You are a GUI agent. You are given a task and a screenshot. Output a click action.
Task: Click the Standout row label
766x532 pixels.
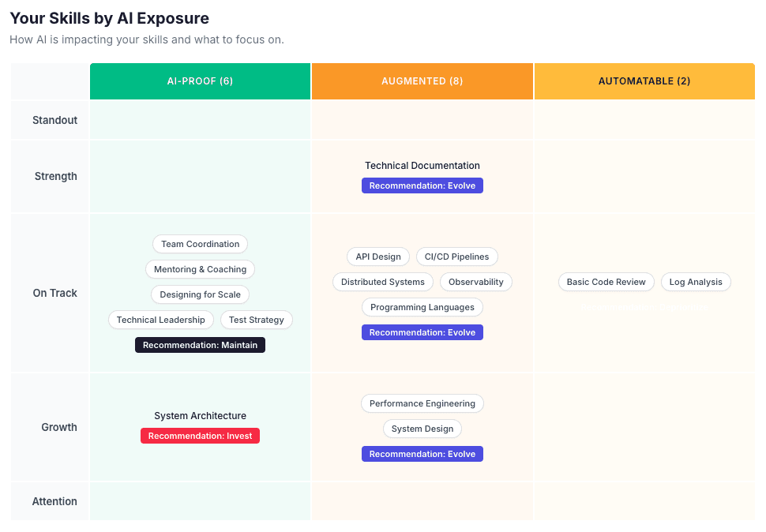(54, 120)
